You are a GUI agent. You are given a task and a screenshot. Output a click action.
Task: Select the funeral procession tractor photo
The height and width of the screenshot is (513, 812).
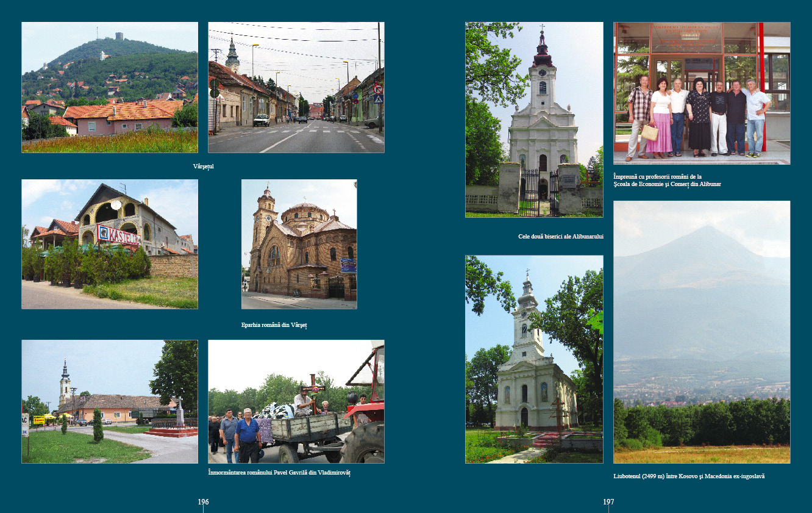tap(296, 401)
